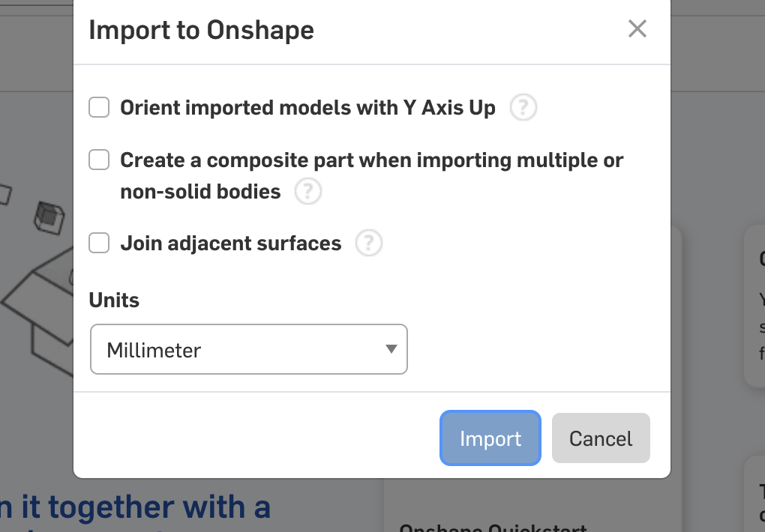The image size is (765, 532).
Task: Open help for Y Axis Up option
Action: [523, 107]
